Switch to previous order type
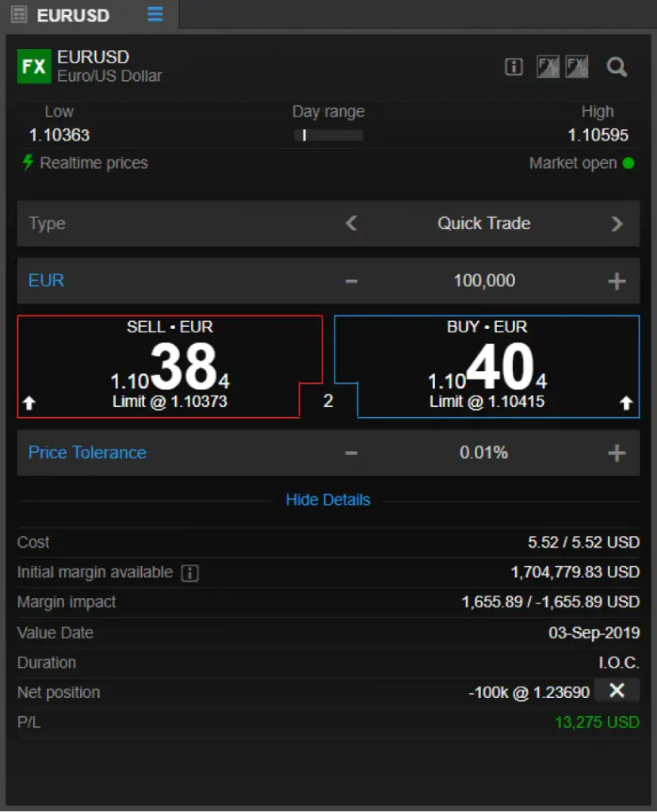 click(x=352, y=224)
